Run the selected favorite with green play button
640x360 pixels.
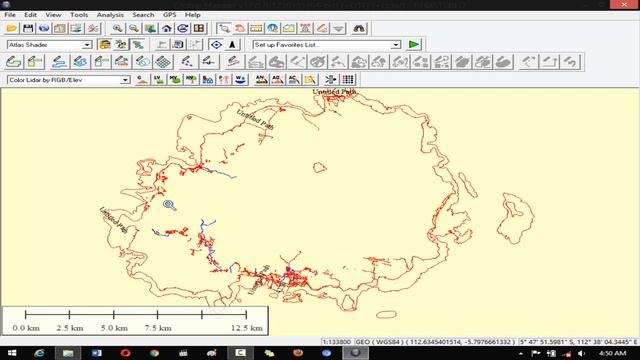(x=414, y=44)
